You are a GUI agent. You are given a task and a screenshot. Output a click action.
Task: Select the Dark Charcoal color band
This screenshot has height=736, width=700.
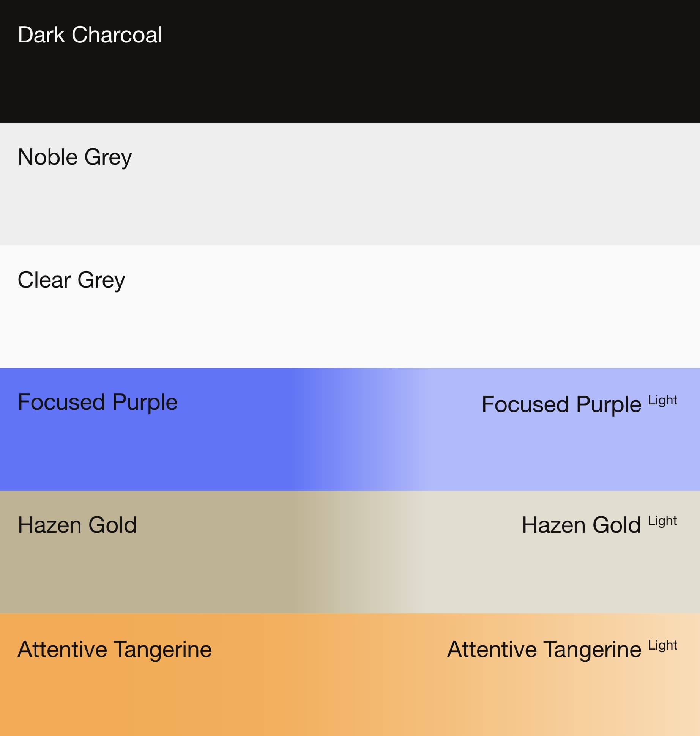(x=350, y=61)
